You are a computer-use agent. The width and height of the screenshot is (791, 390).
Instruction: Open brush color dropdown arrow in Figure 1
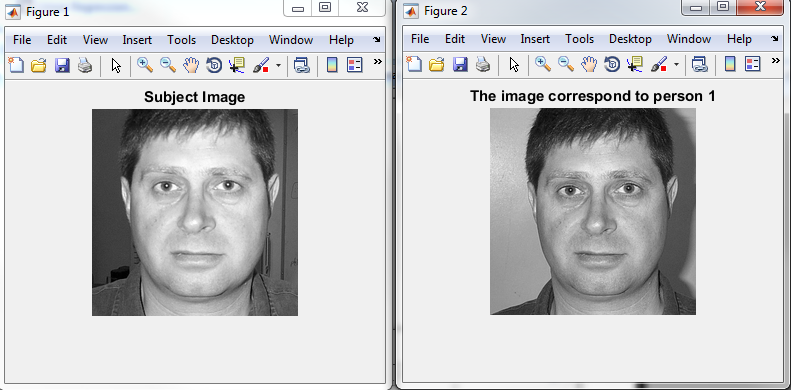278,66
